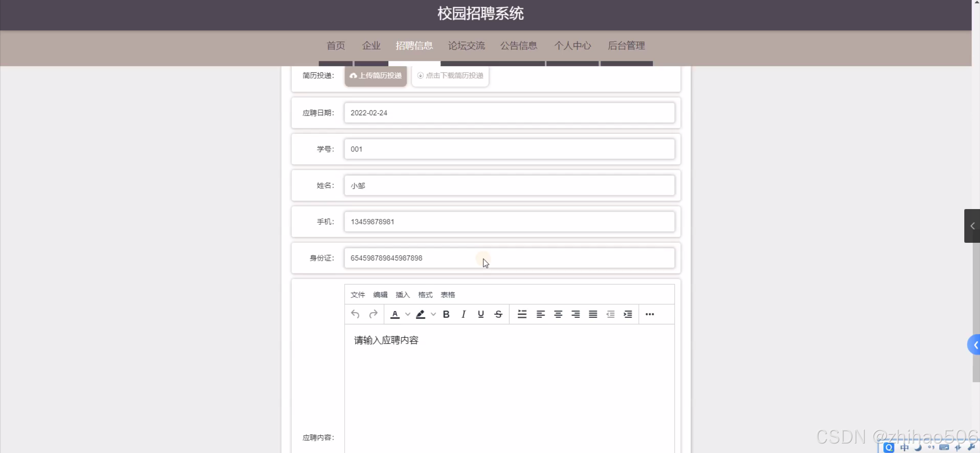
Task: Click into the 手机 phone input field
Action: pos(509,222)
